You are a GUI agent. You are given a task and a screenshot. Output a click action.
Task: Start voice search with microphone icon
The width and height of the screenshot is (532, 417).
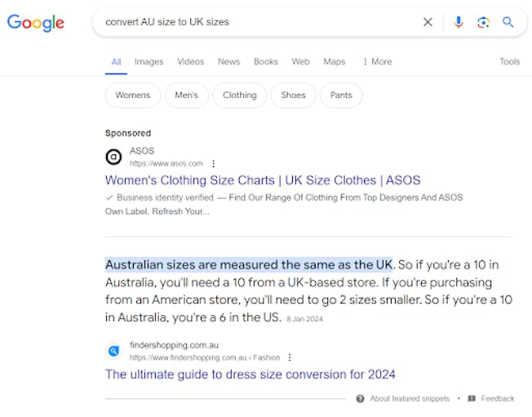pyautogui.click(x=459, y=22)
